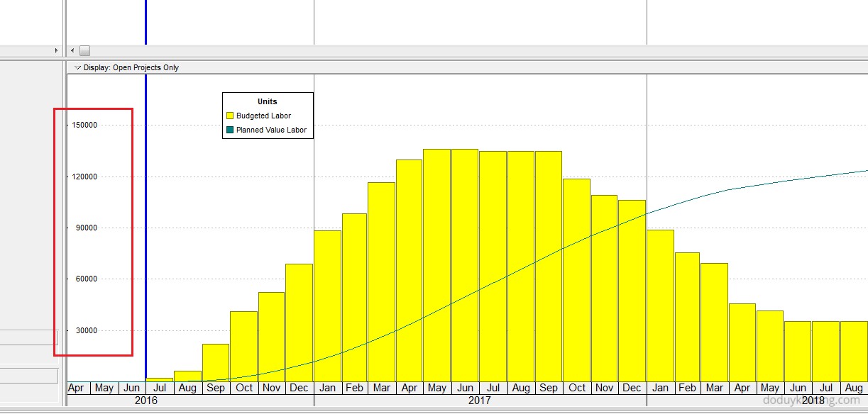This screenshot has height=414, width=868.
Task: Click the yellow Budgeted Labor legend swatch
Action: 230,116
